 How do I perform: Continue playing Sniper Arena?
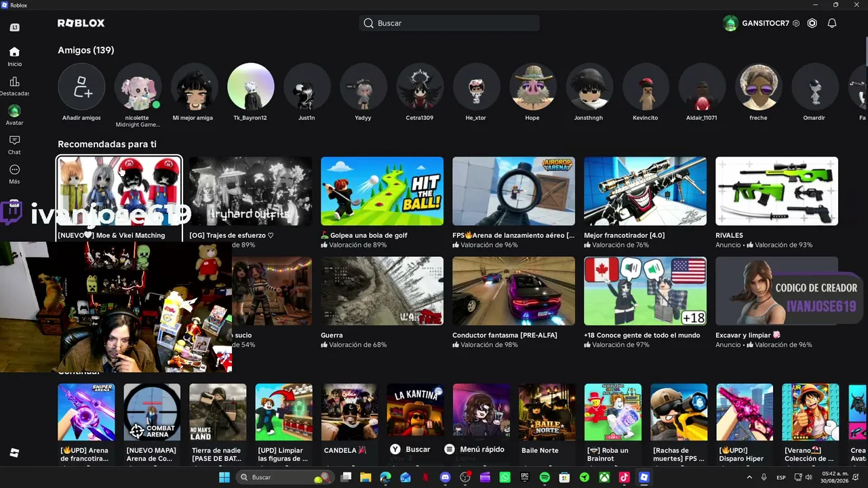pos(86,412)
